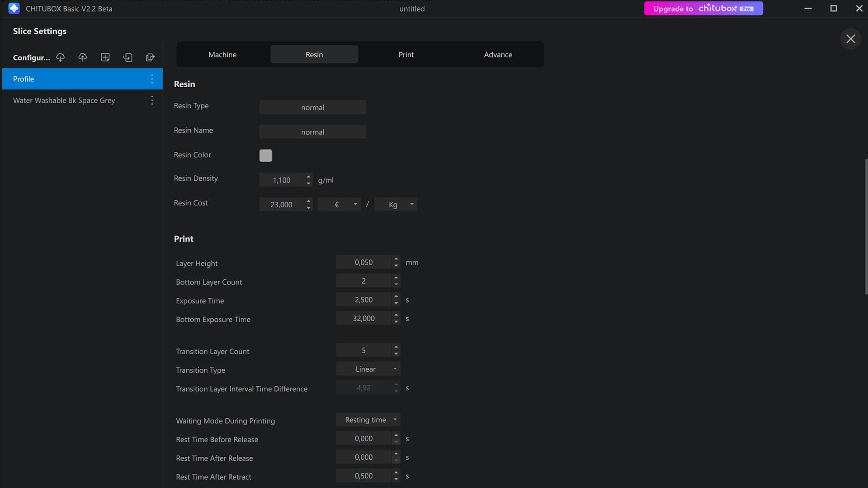Click the cloud upload configuration icon
This screenshot has width=868, height=488.
point(82,57)
